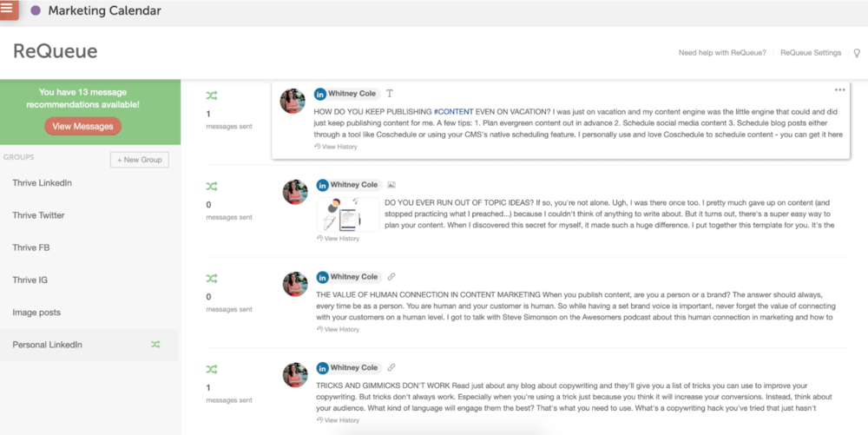Open Need help with ReQueue link

pos(722,53)
